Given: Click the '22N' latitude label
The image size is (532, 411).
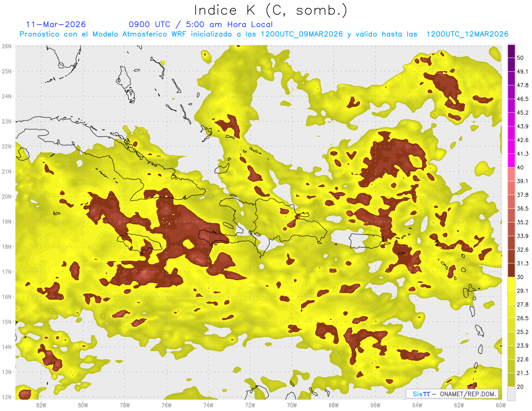Looking at the screenshot, I should tap(7, 146).
